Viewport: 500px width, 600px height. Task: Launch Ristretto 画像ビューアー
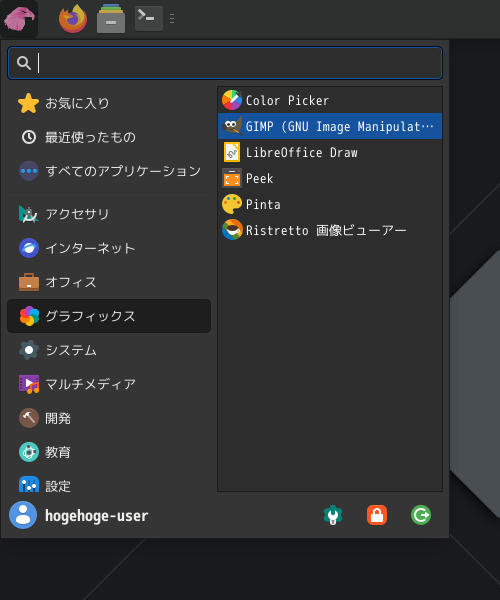[x=330, y=230]
